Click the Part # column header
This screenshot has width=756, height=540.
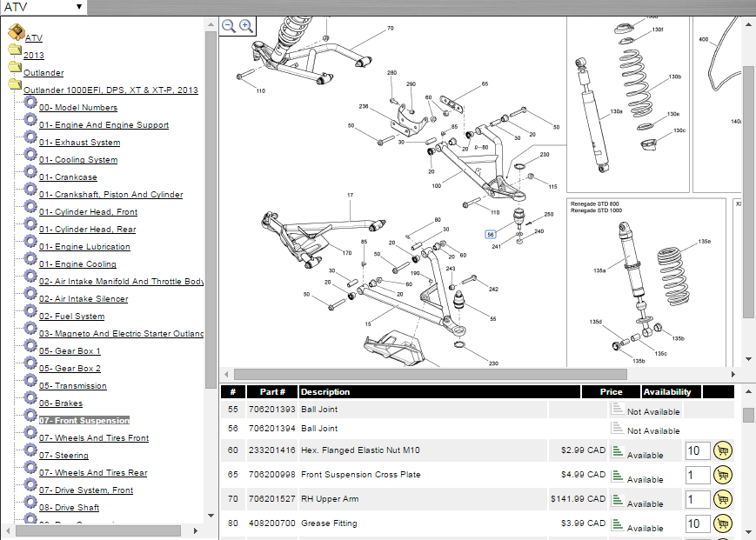[272, 391]
